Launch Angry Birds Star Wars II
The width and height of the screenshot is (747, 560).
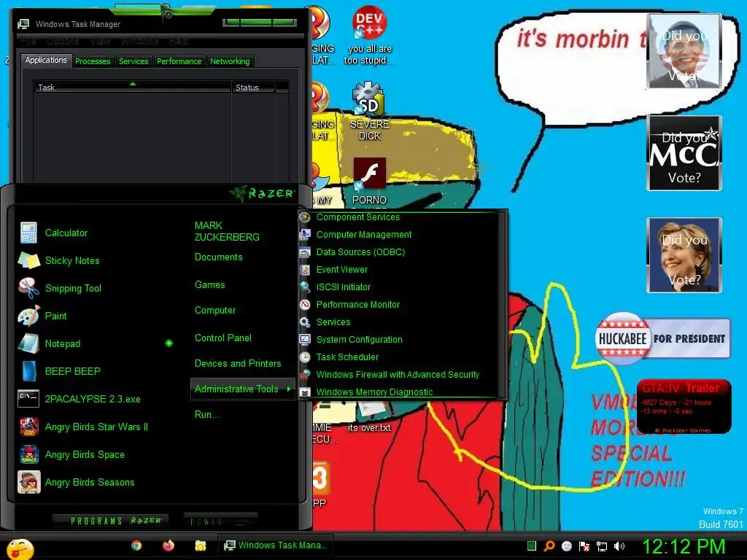point(83,427)
